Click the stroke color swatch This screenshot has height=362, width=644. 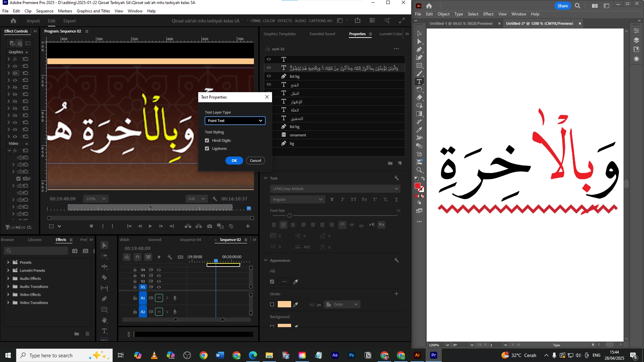tap(284, 304)
